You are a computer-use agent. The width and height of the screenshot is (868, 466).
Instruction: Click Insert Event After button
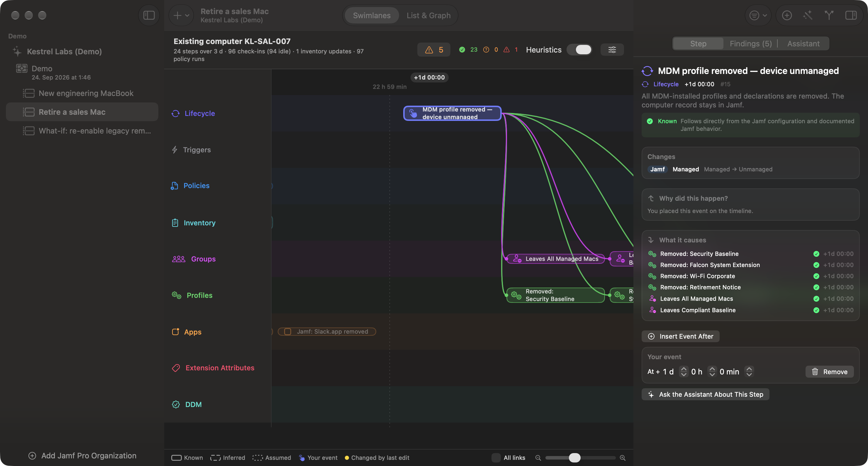pyautogui.click(x=680, y=336)
